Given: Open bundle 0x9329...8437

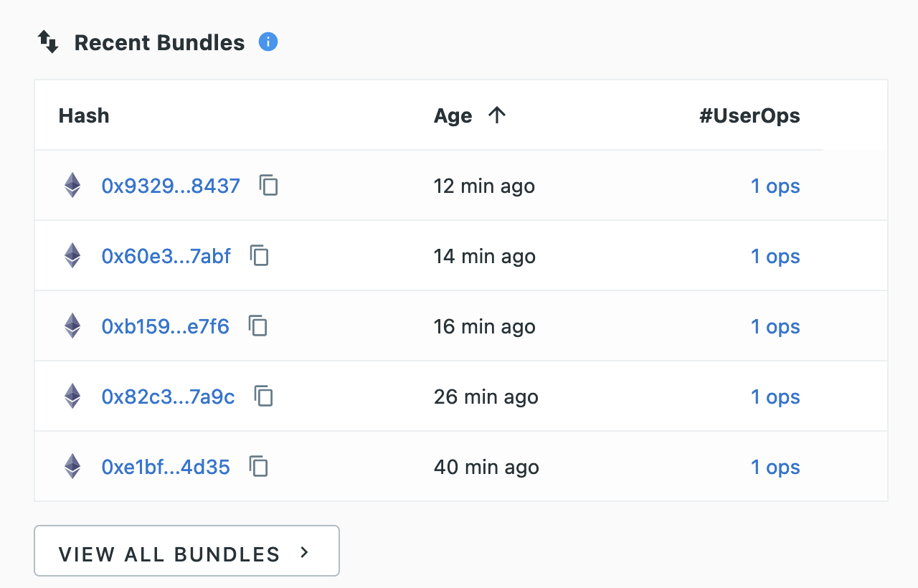Looking at the screenshot, I should tap(170, 185).
